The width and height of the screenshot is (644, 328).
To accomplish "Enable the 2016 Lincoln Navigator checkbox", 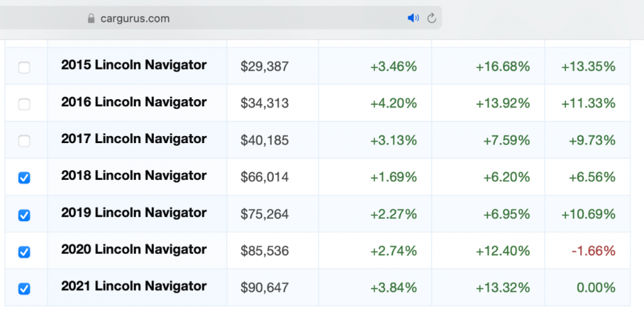I will coord(24,104).
